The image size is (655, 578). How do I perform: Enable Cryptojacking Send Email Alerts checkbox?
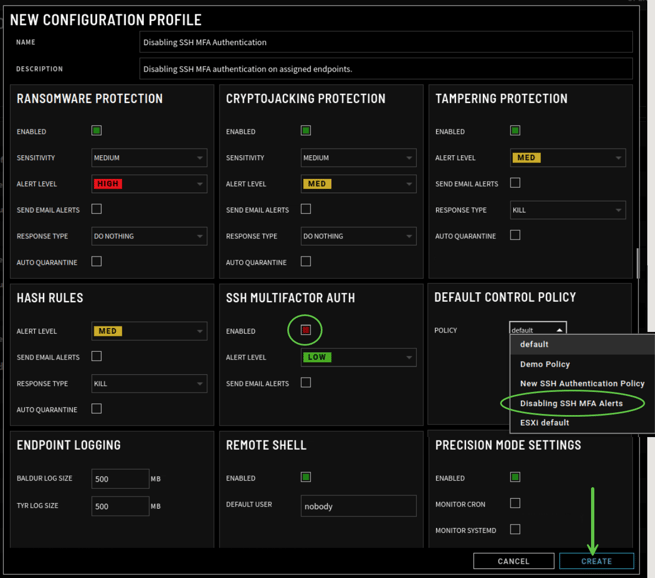coord(306,209)
